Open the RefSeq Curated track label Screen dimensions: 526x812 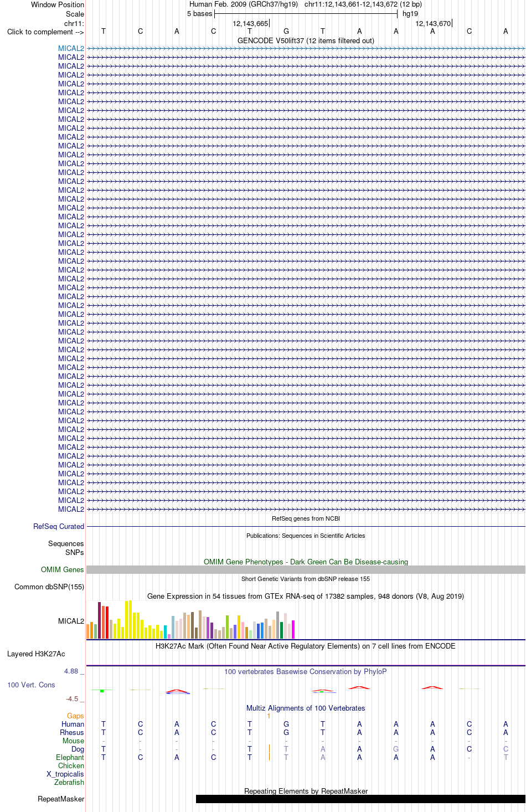tap(59, 526)
